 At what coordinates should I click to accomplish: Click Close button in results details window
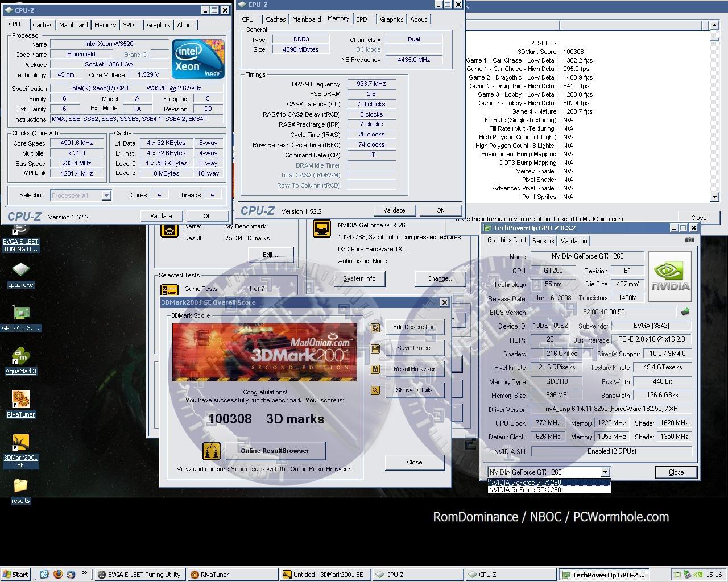coord(698,218)
